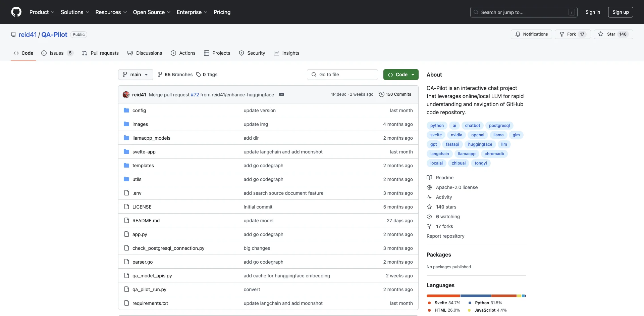Open 'add search source document feature' commit
Screen dimensions: 644x316
click(283, 193)
